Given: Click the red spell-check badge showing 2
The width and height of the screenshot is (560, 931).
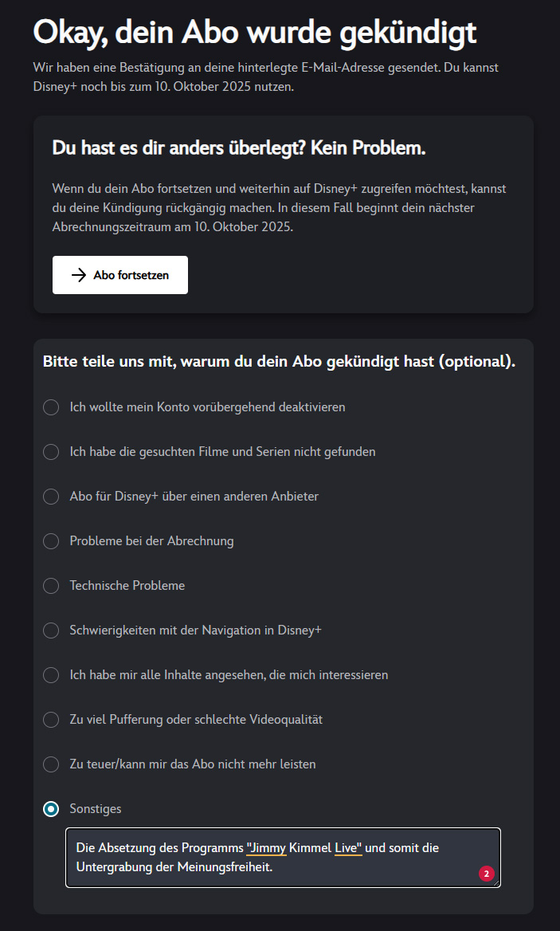Looking at the screenshot, I should point(487,874).
